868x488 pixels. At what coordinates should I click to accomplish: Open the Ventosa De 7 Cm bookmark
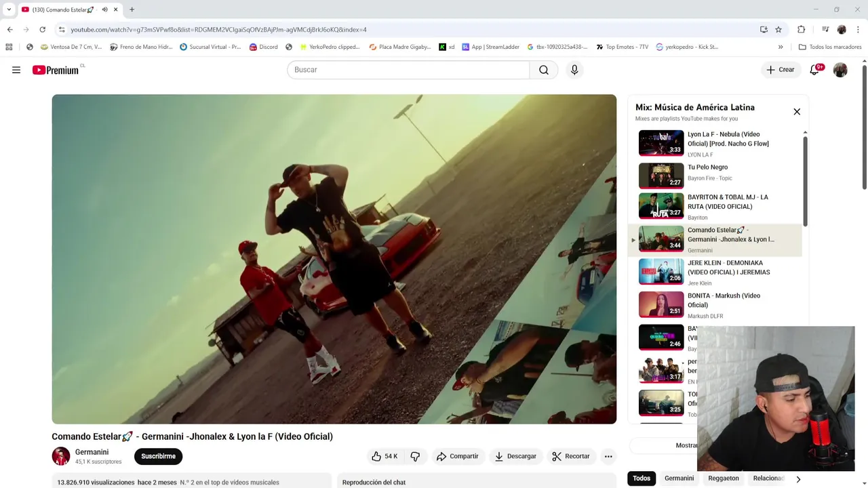(x=71, y=47)
